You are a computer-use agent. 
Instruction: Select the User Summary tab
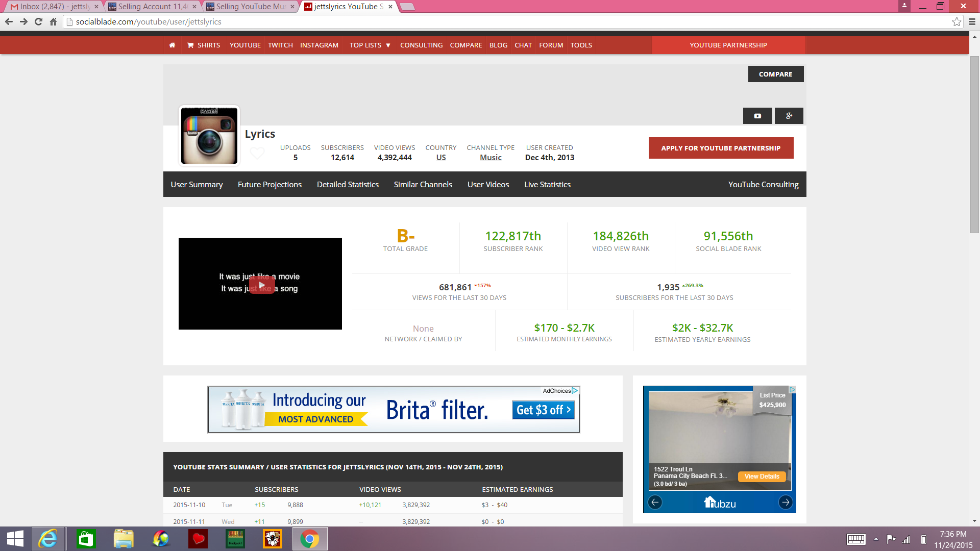[197, 184]
